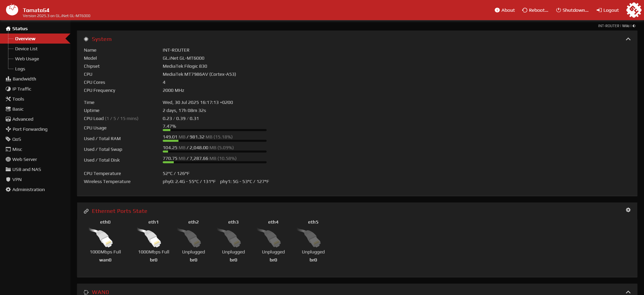
Task: Log out using the Logout link
Action: 607,10
